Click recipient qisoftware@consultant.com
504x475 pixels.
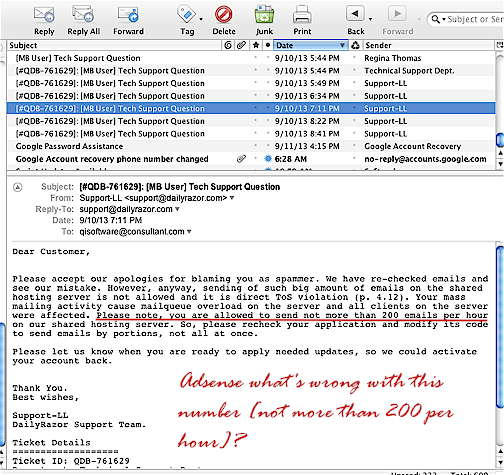[x=132, y=232]
